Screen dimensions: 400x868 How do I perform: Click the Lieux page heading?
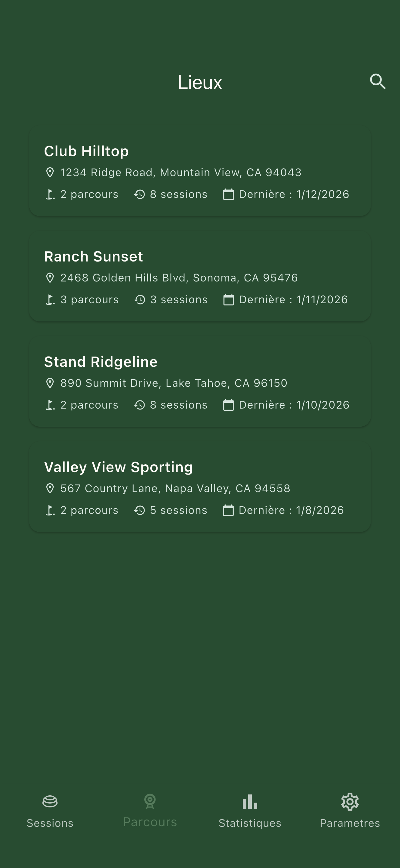[200, 82]
